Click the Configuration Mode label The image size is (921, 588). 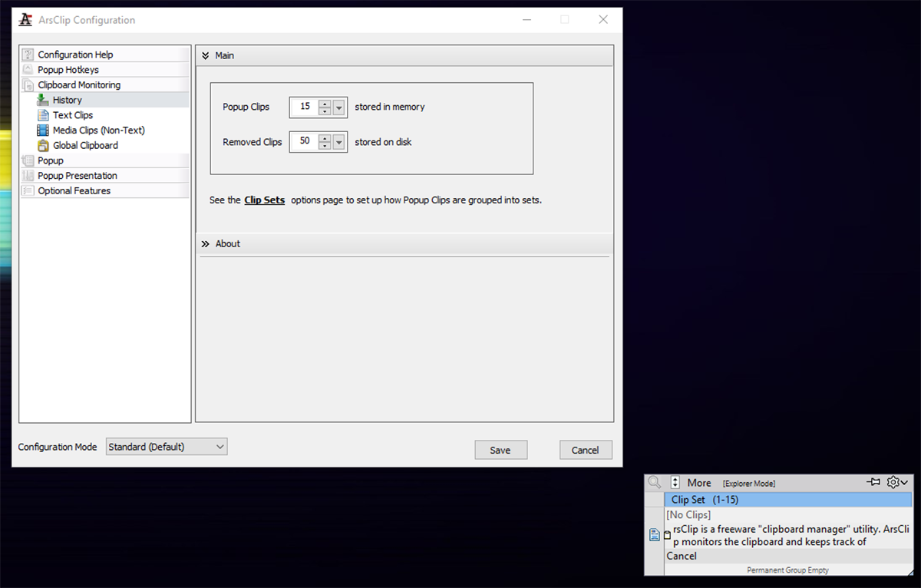(x=58, y=447)
